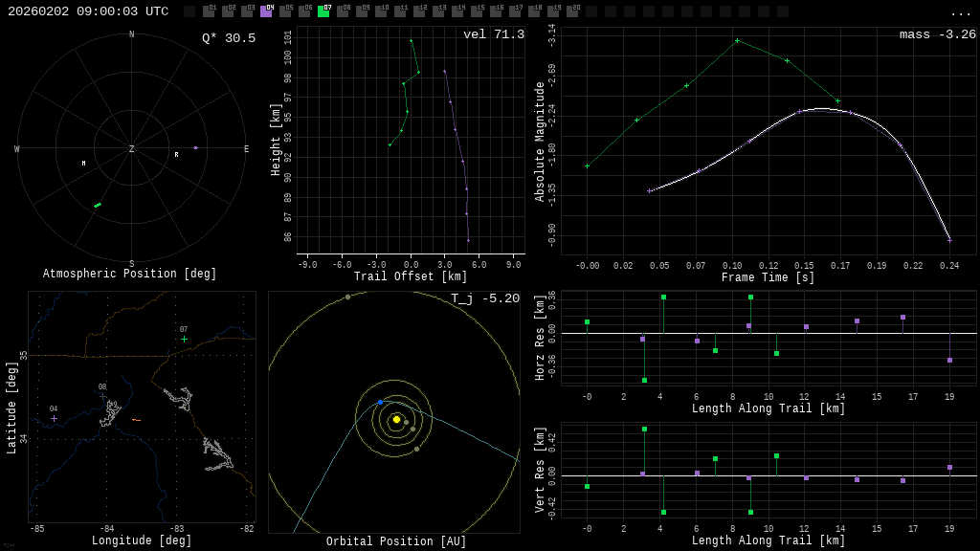Click the yellow Sun in orbital plot
Screen dimensions: 980x551
pos(396,419)
